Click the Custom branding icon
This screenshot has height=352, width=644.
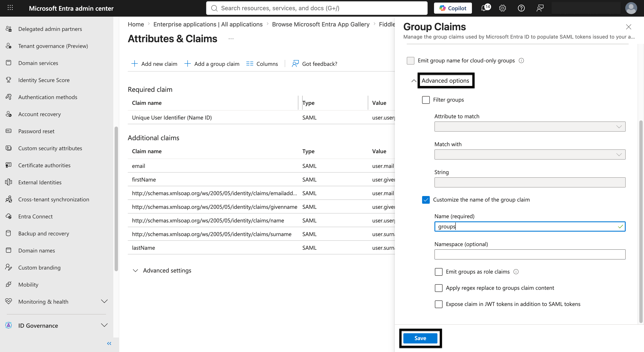click(x=9, y=267)
